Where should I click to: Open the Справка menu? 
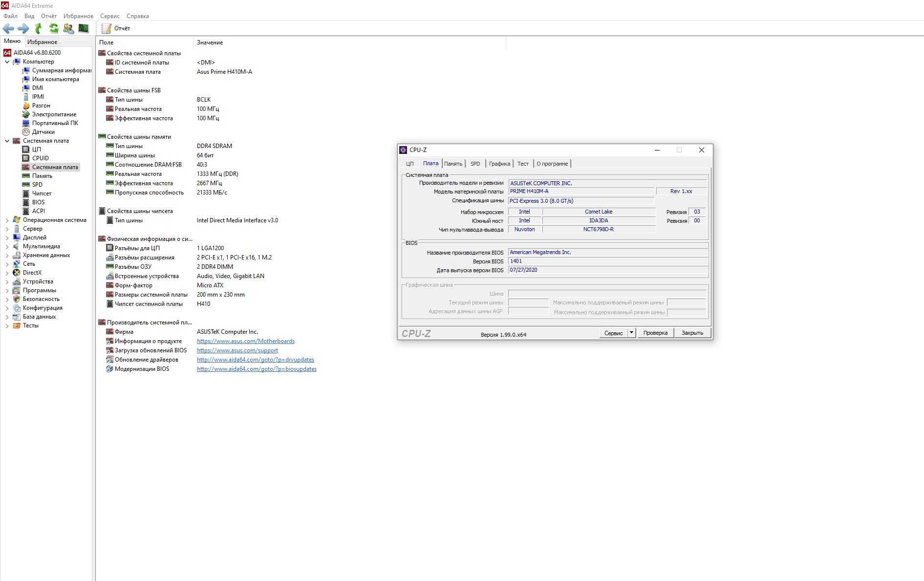tap(138, 16)
